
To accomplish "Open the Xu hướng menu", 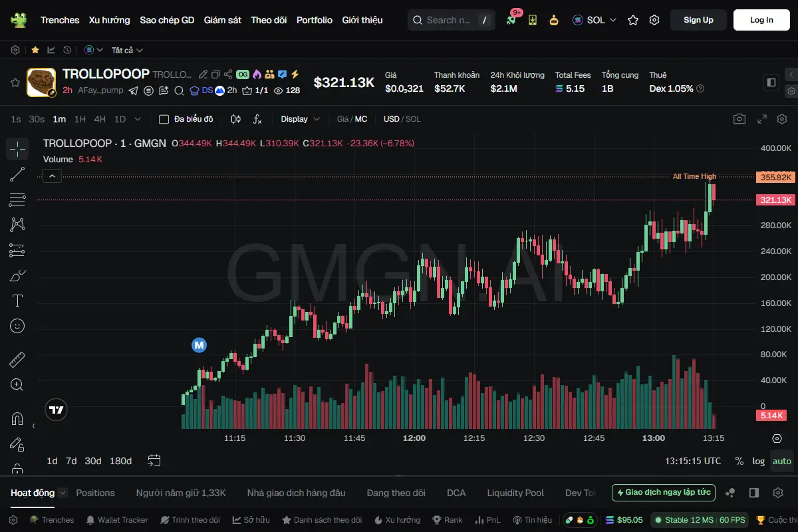I will [110, 20].
